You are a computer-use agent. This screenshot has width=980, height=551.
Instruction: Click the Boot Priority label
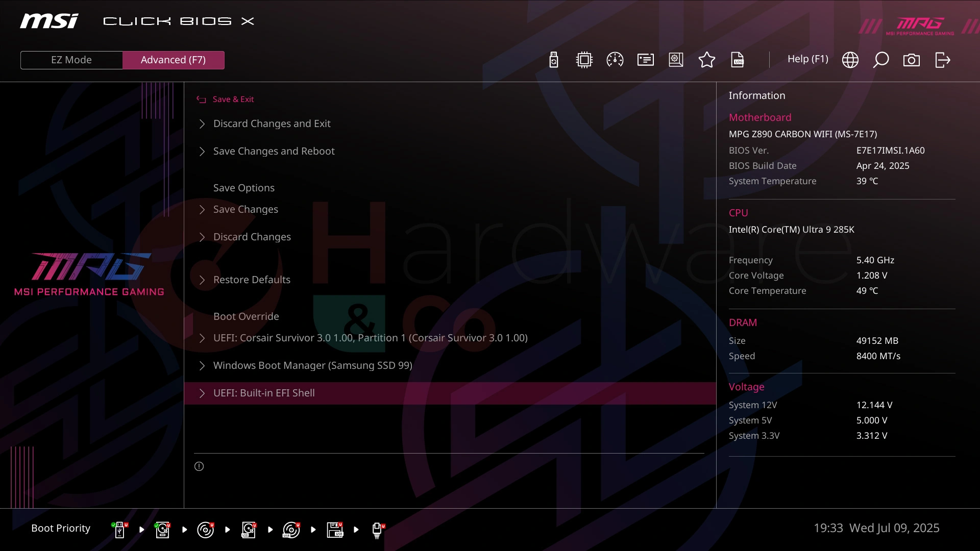click(x=61, y=528)
